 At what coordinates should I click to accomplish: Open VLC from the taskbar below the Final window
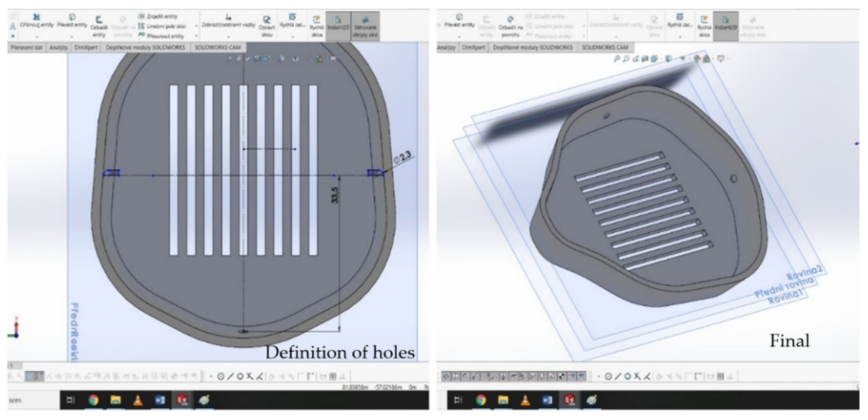(525, 400)
